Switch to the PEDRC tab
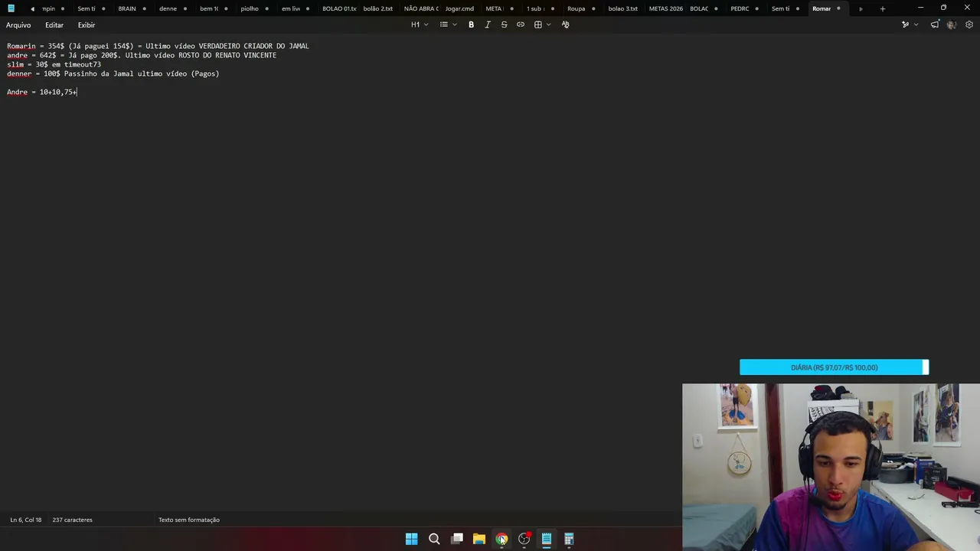980x551 pixels. [740, 8]
